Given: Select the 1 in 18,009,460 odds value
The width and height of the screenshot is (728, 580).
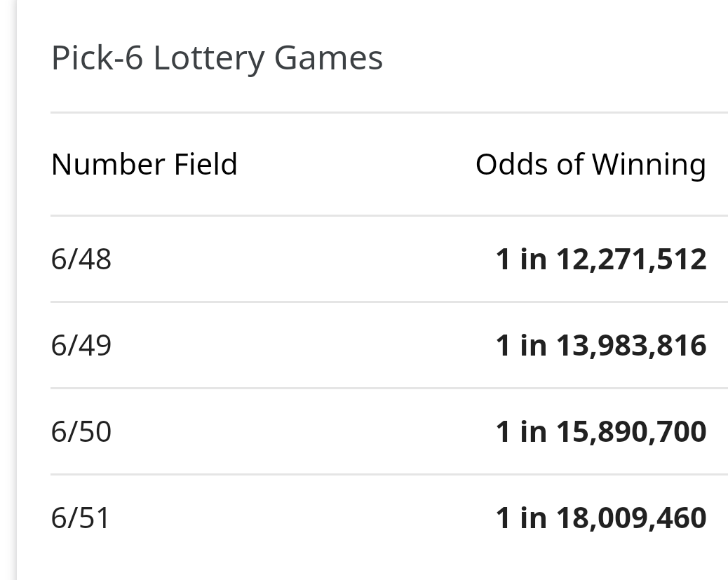Looking at the screenshot, I should pos(601,518).
